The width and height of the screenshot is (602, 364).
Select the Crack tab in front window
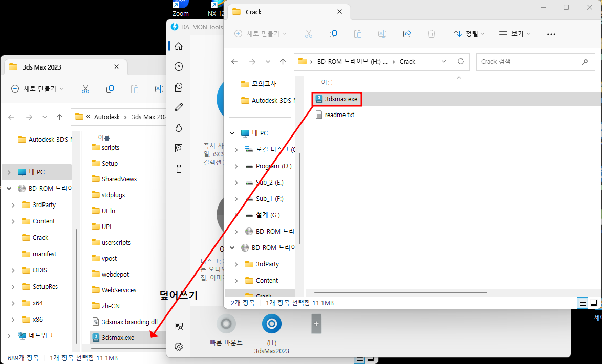pyautogui.click(x=289, y=12)
